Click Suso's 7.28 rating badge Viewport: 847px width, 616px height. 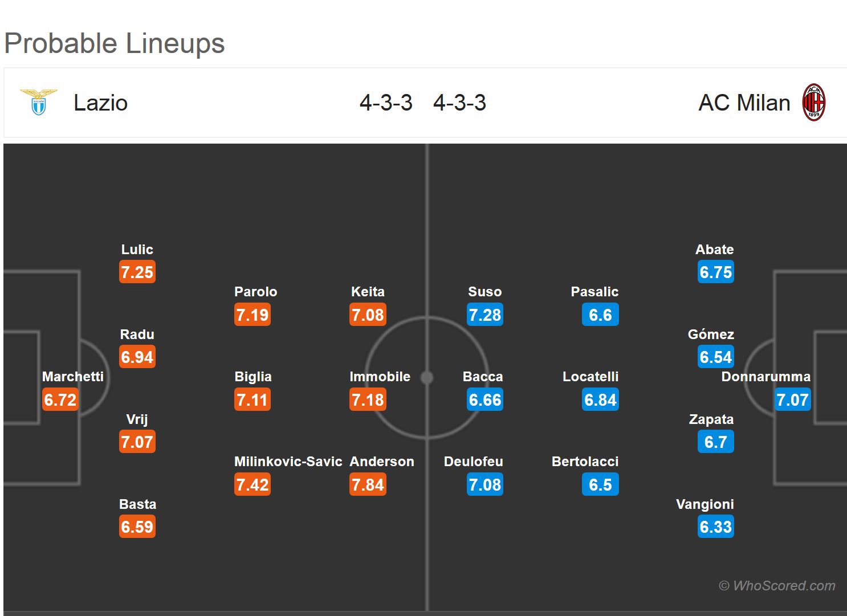pyautogui.click(x=484, y=315)
